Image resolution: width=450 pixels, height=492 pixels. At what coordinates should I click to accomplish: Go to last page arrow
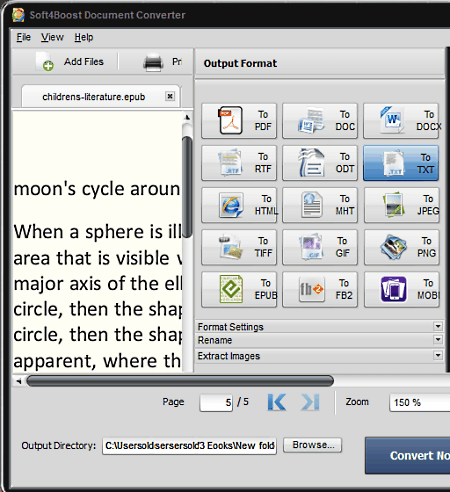click(x=310, y=402)
